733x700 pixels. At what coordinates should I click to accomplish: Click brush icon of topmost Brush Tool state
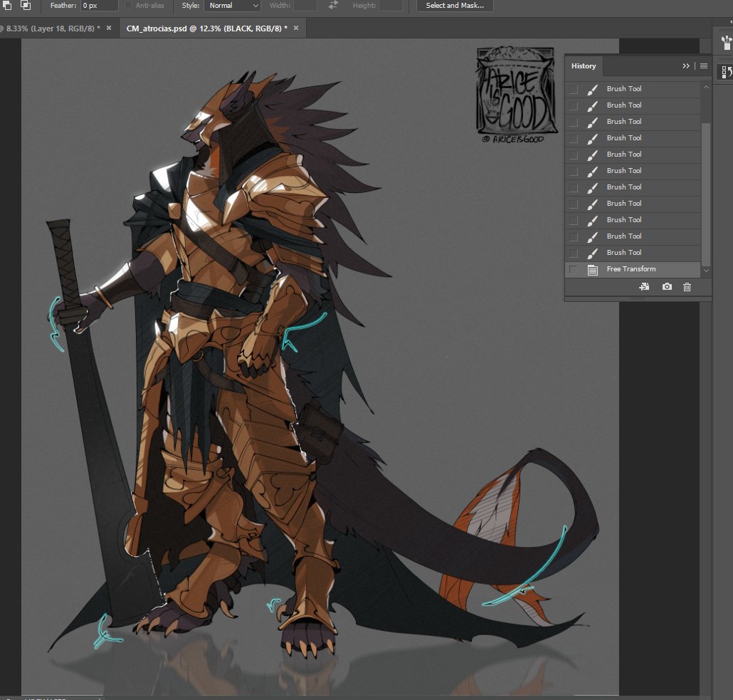click(x=592, y=89)
